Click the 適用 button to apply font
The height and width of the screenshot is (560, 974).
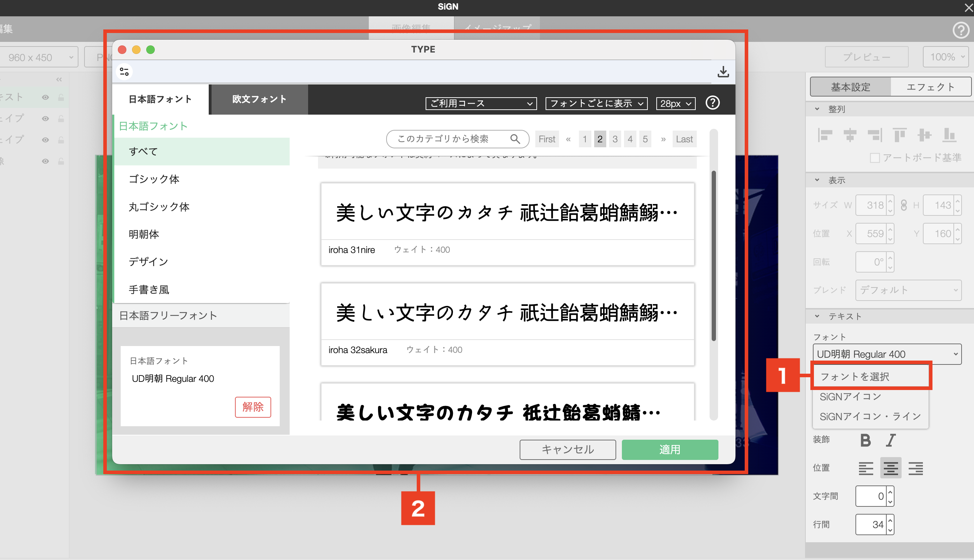tap(669, 449)
